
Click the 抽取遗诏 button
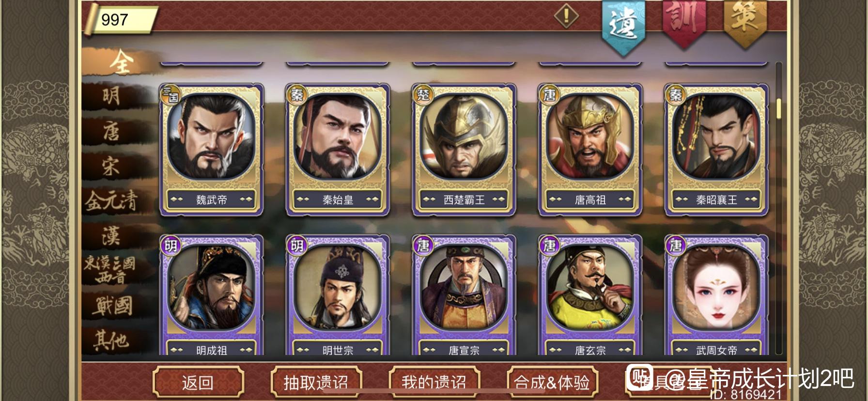pyautogui.click(x=316, y=383)
